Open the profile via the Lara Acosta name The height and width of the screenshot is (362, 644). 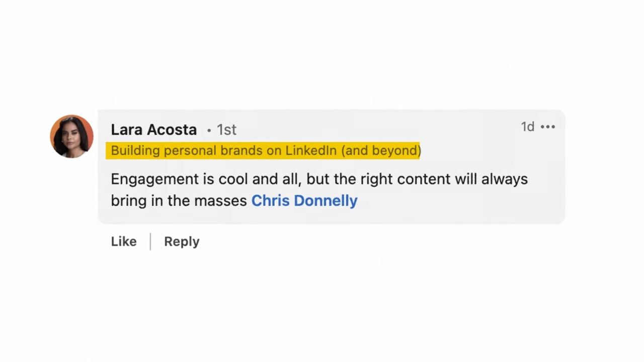(153, 130)
